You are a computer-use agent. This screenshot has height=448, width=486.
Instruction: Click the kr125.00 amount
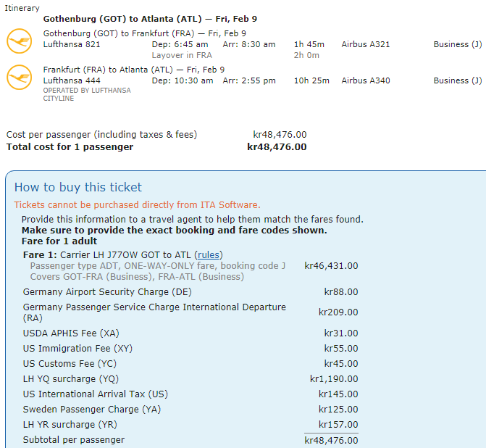click(x=338, y=410)
